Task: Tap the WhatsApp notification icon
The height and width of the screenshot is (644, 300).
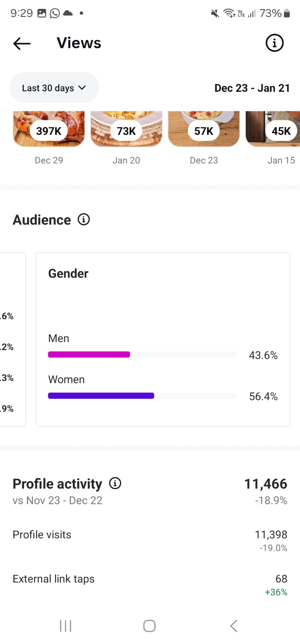Action: point(55,13)
